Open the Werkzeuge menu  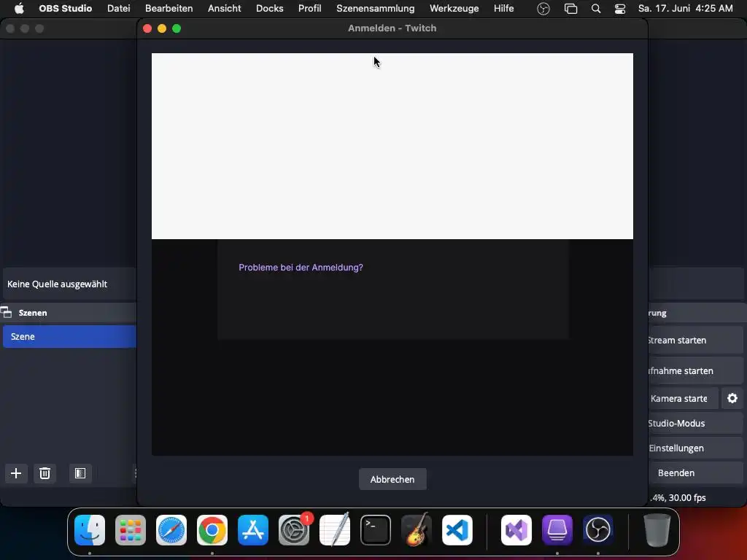tap(454, 8)
